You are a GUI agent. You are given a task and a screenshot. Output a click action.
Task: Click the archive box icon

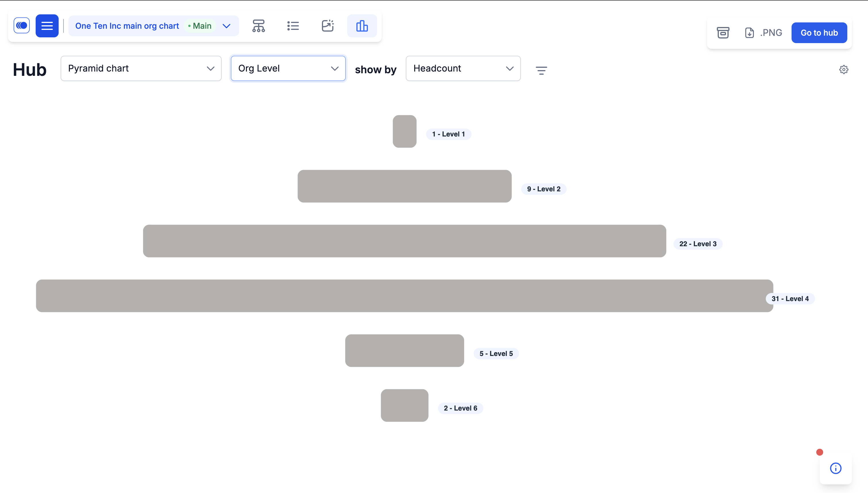(x=723, y=33)
